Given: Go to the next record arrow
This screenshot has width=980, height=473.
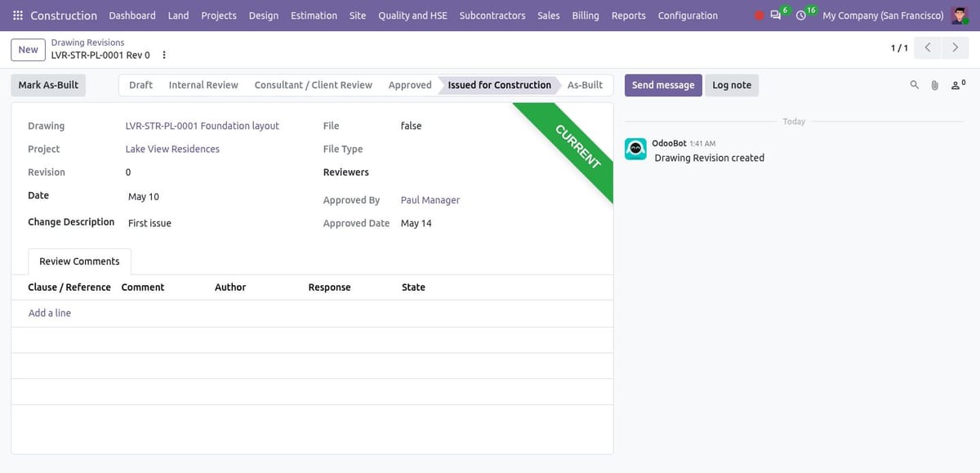Looking at the screenshot, I should 955,48.
